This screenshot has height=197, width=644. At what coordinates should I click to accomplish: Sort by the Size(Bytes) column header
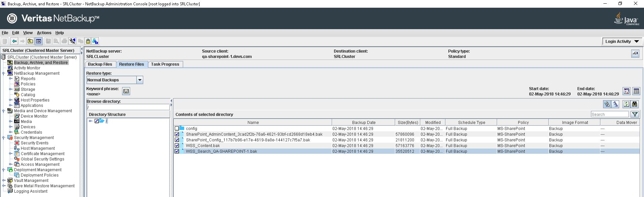(408, 123)
